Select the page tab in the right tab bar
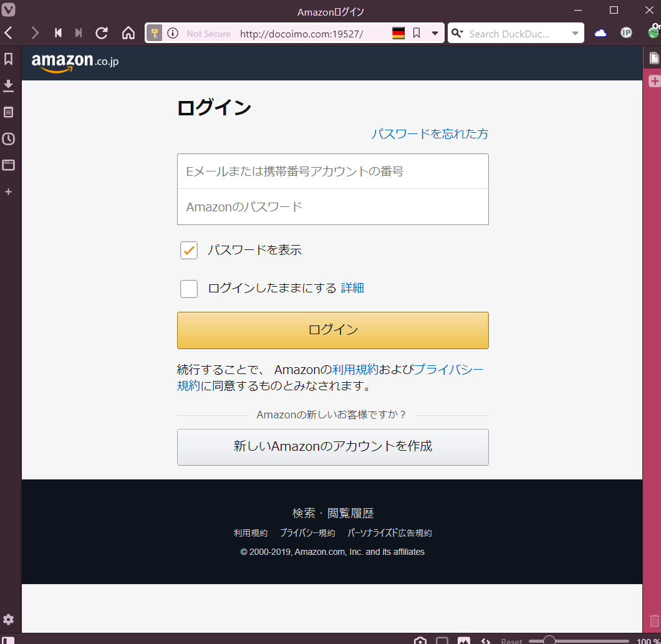Screen dimensions: 661x644 tap(654, 58)
